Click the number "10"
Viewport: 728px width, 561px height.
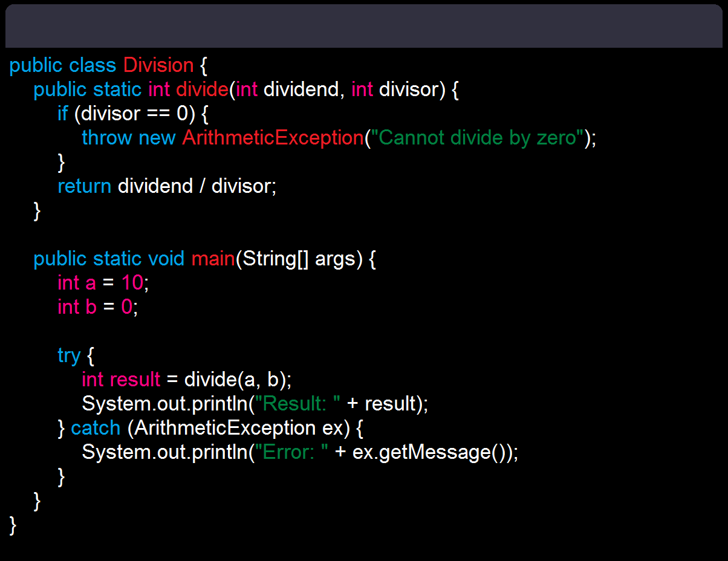132,283
